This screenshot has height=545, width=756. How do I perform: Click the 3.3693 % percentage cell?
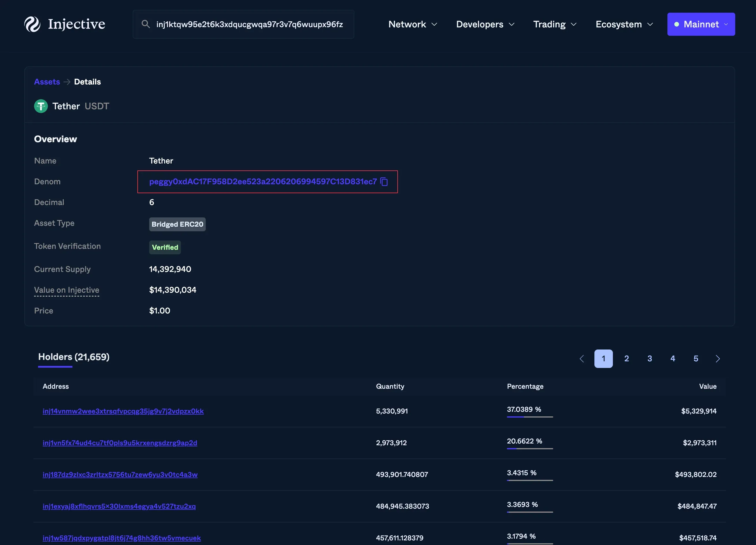[522, 504]
